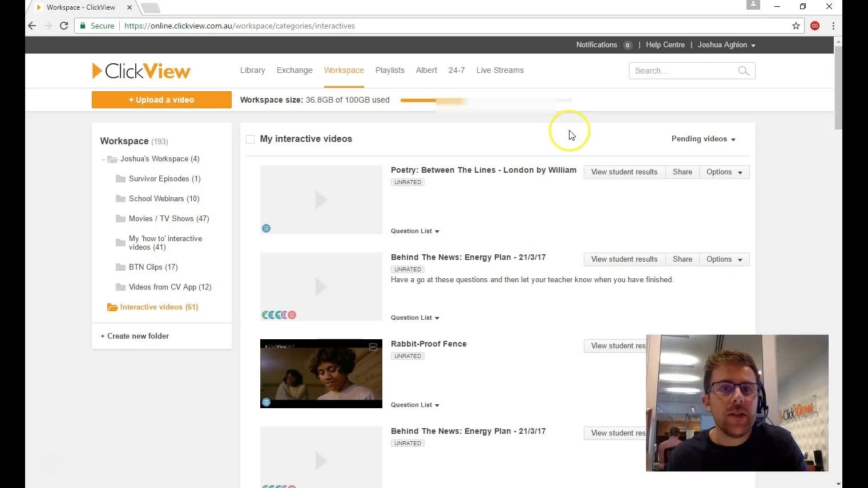Reload the page in the browser
868x488 pixels.
(64, 26)
